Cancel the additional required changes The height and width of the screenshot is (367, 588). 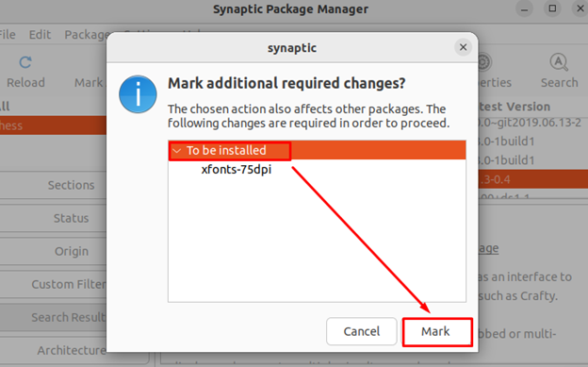pyautogui.click(x=362, y=331)
